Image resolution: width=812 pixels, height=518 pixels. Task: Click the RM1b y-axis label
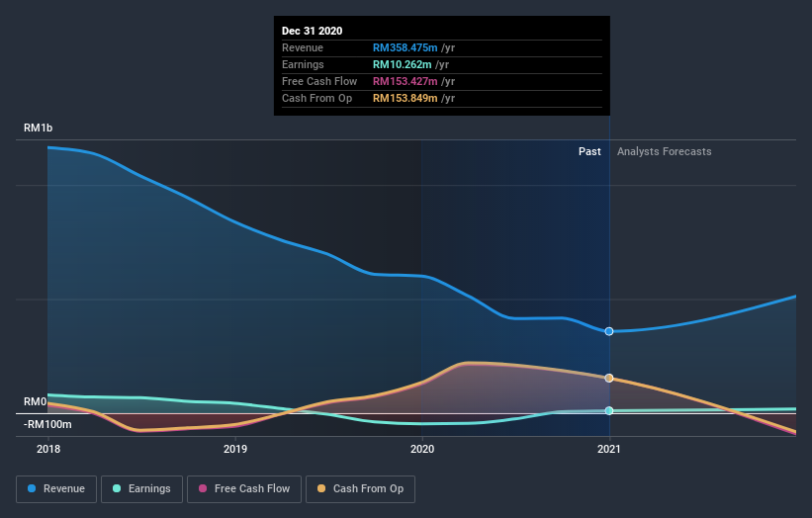click(x=38, y=128)
